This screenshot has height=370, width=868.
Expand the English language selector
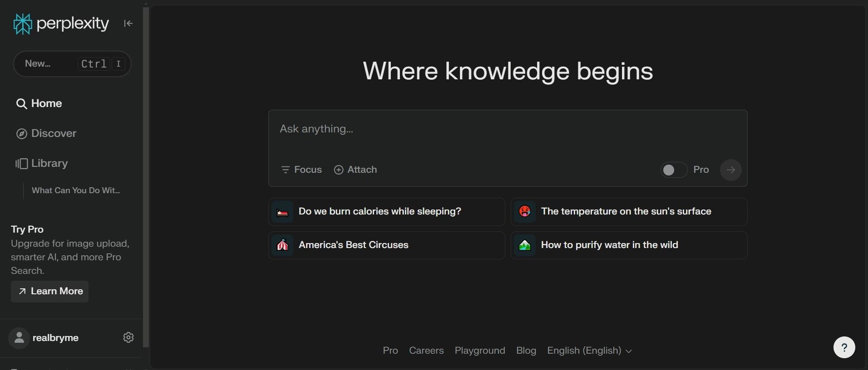(589, 351)
